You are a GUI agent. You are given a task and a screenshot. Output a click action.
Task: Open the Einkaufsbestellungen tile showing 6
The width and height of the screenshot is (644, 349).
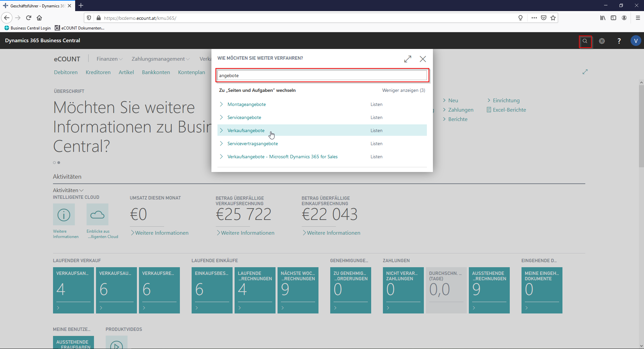point(212,290)
